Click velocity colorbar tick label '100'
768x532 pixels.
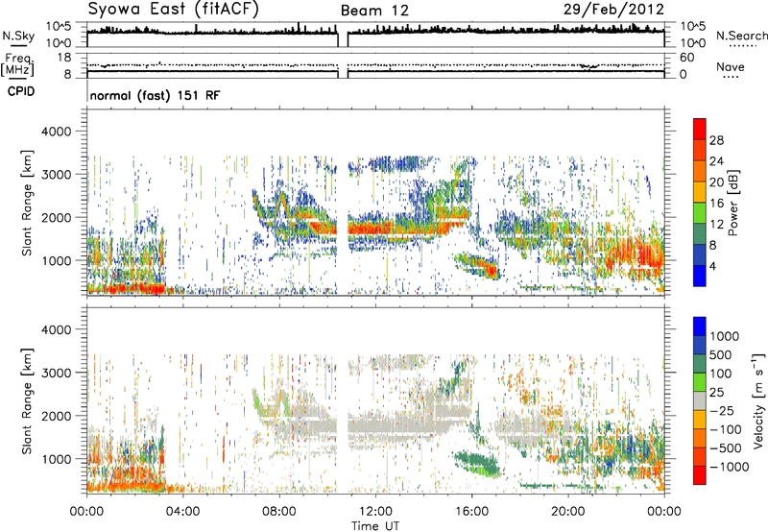[x=721, y=374]
